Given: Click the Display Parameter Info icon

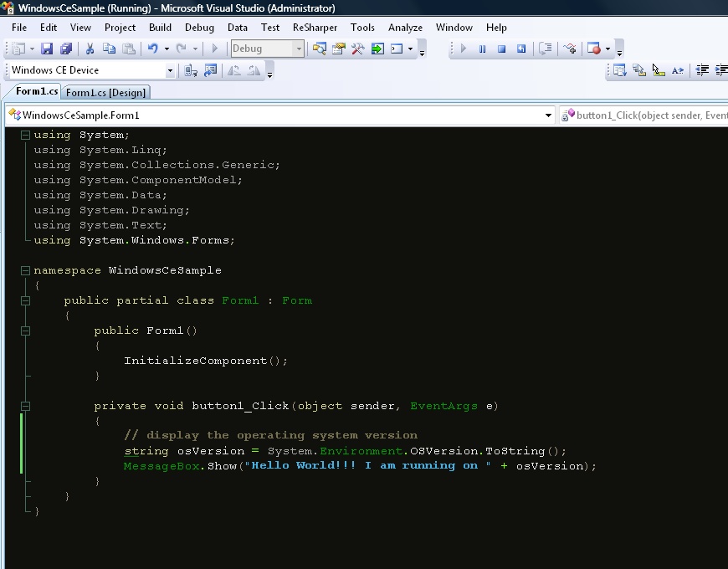Looking at the screenshot, I should pyautogui.click(x=639, y=70).
